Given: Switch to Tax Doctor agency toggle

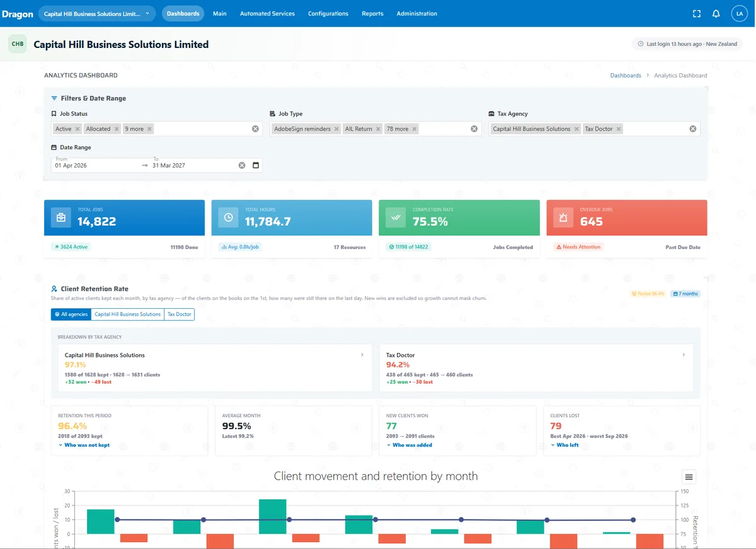Looking at the screenshot, I should [x=180, y=314].
